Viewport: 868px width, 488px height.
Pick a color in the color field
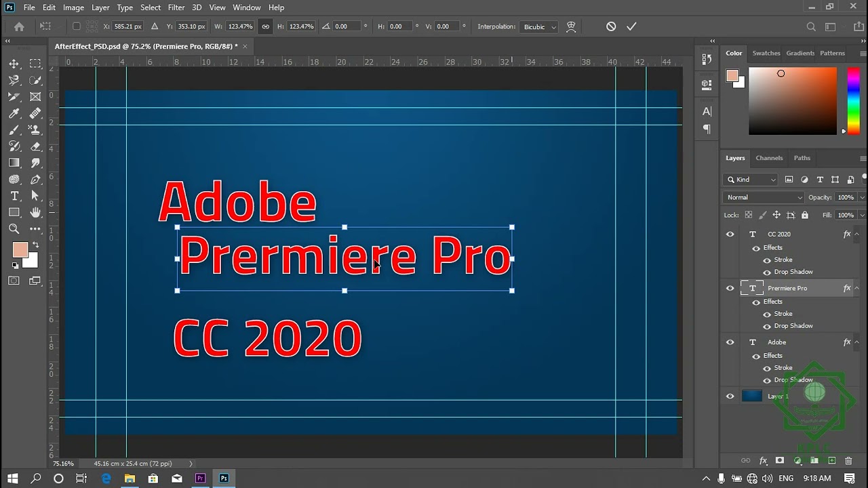(x=793, y=100)
